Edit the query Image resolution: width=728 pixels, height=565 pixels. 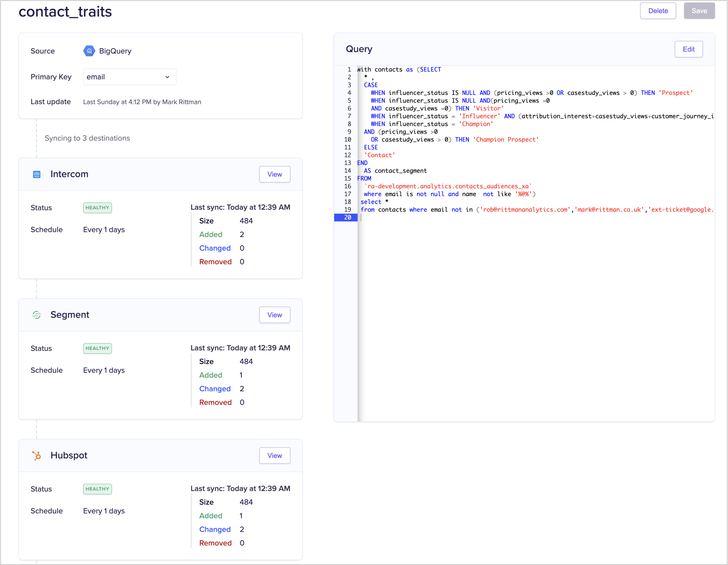point(688,49)
